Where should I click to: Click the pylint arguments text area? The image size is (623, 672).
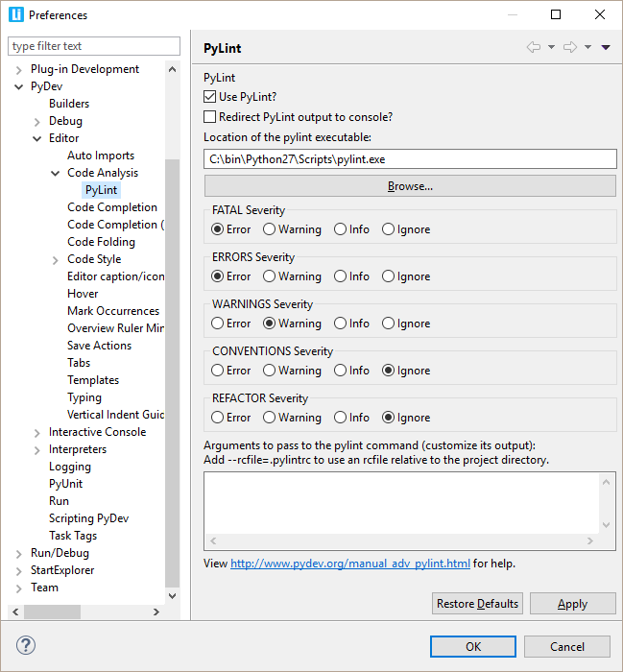[x=401, y=504]
